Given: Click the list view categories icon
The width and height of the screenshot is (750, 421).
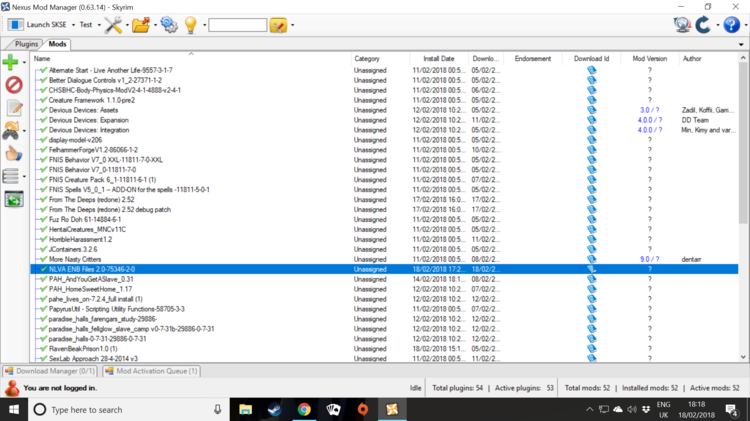Looking at the screenshot, I should click(11, 176).
